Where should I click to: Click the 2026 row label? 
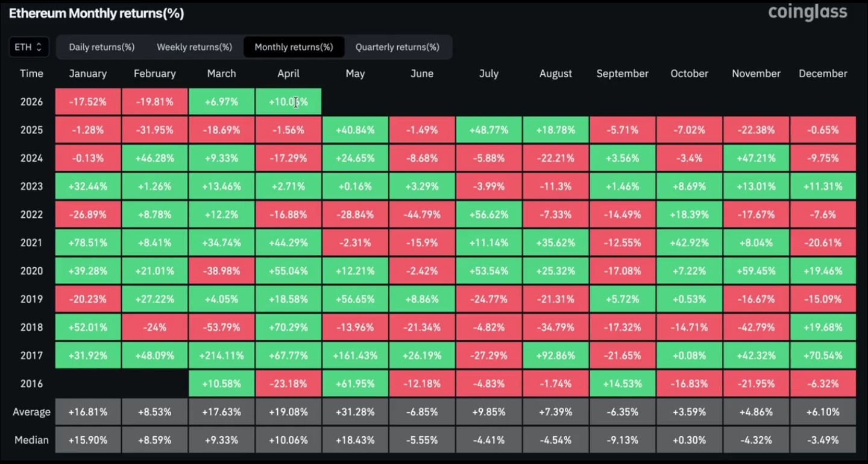pyautogui.click(x=31, y=102)
